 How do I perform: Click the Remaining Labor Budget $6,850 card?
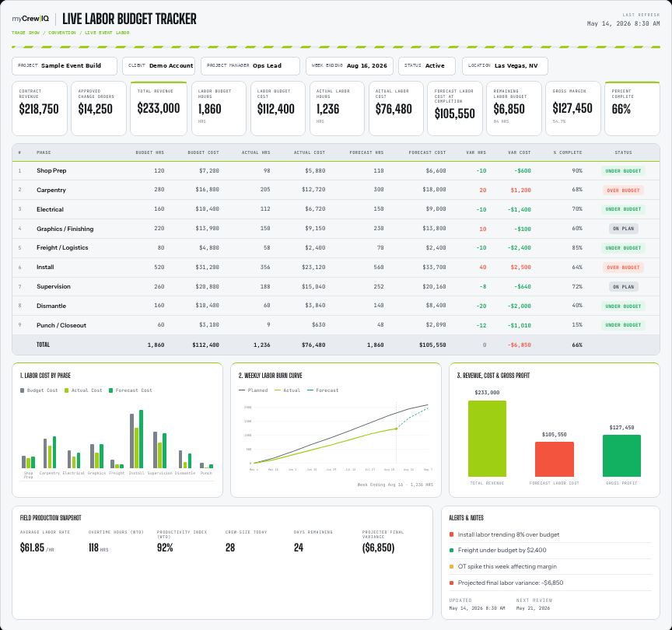click(514, 108)
